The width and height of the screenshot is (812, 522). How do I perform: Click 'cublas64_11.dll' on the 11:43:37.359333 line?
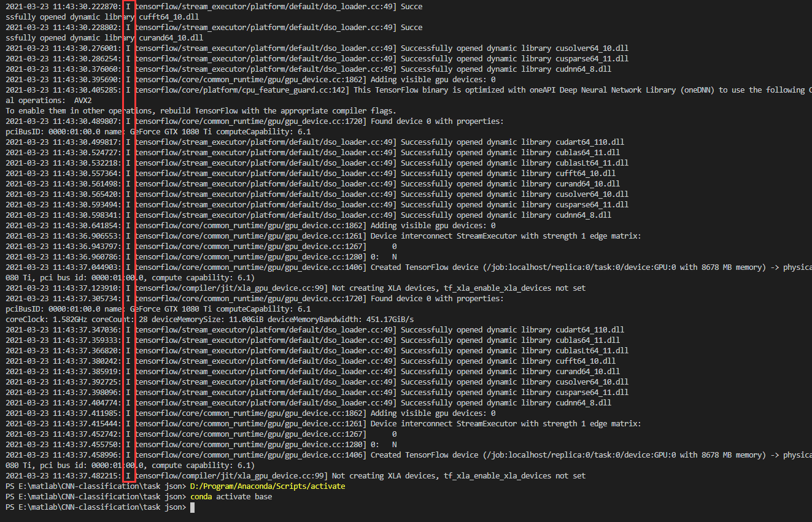point(587,340)
